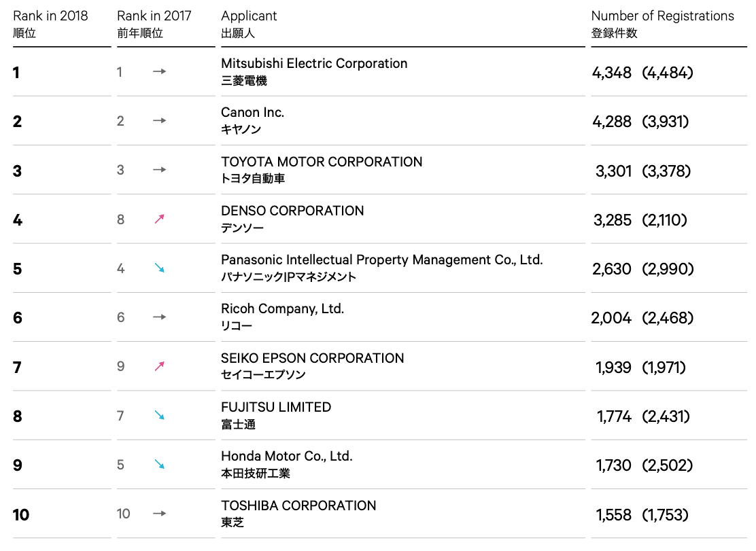Image resolution: width=756 pixels, height=551 pixels.
Task: Click the pink upward arrow in the DENSO row
Action: click(x=160, y=219)
